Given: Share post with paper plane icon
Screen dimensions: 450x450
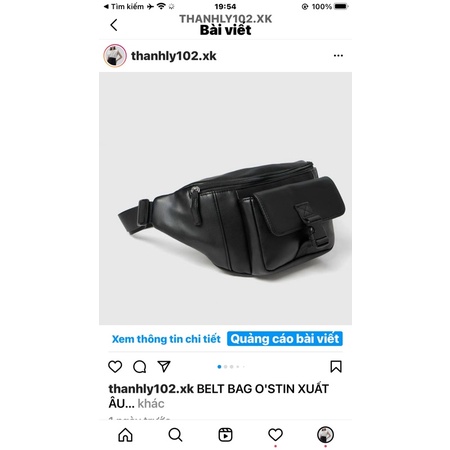Looking at the screenshot, I should tap(164, 366).
